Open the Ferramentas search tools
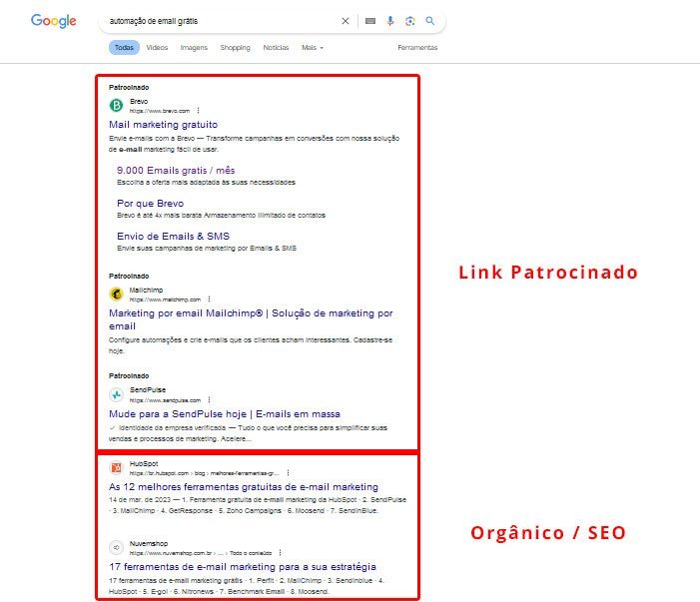Viewport: 700px width, 602px height. coord(416,47)
